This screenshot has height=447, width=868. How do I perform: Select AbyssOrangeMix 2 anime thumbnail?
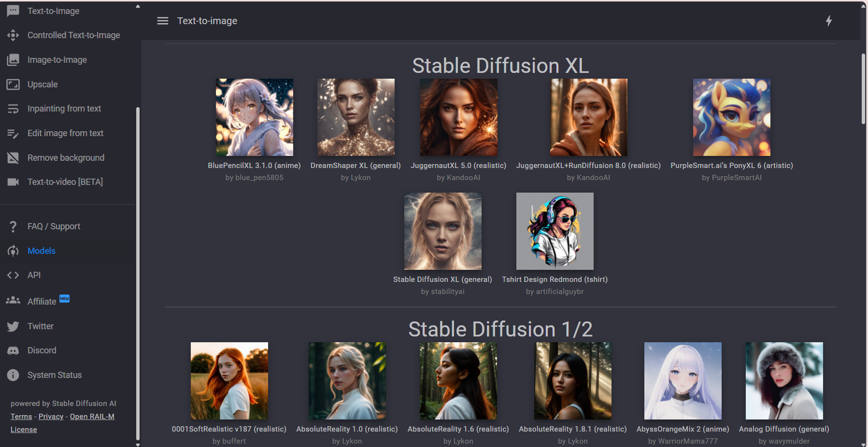[x=683, y=381]
